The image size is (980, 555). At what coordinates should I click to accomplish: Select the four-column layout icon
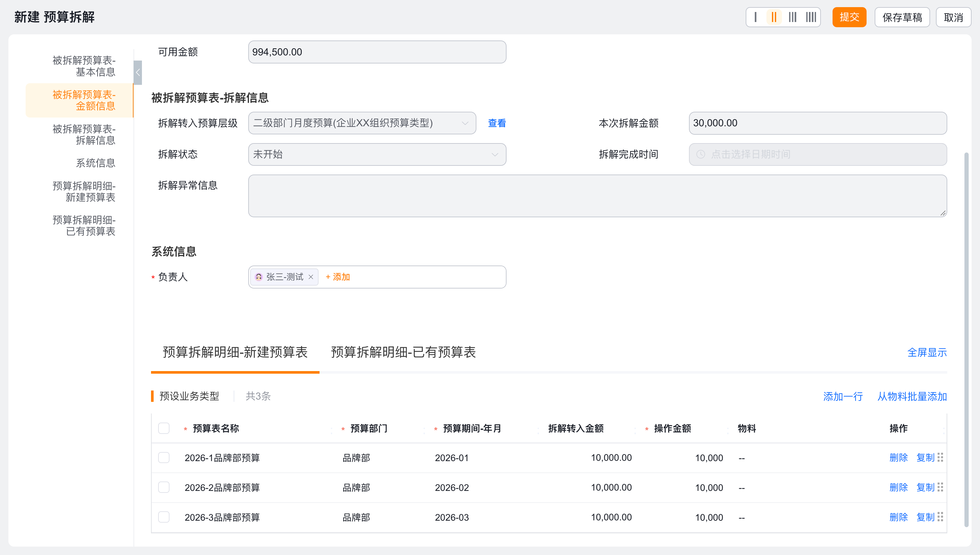click(x=811, y=17)
